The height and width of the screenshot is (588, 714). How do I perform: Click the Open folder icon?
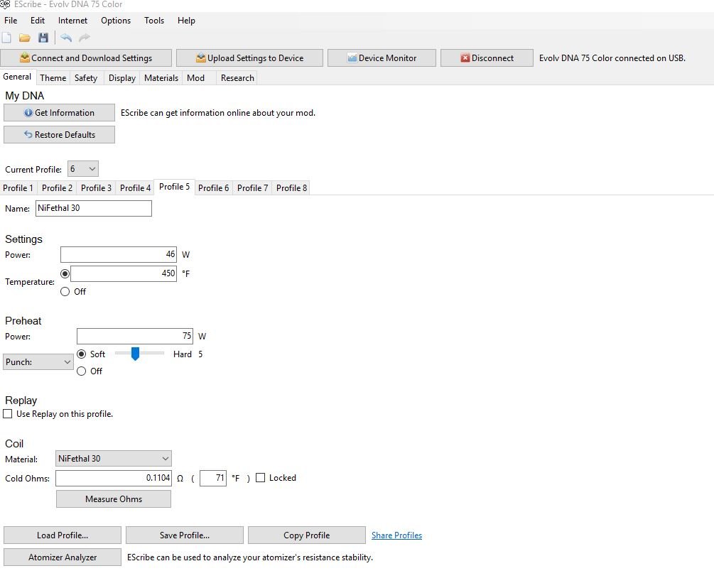(x=25, y=38)
